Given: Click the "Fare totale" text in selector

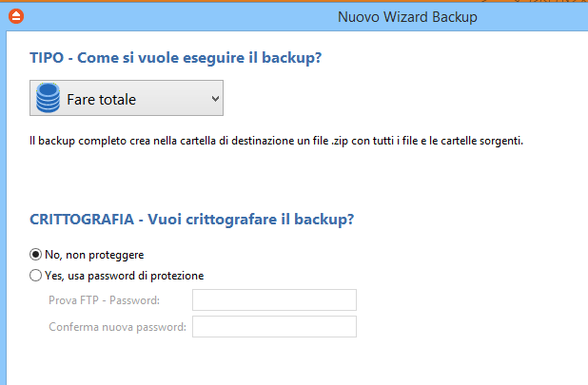Looking at the screenshot, I should 101,99.
